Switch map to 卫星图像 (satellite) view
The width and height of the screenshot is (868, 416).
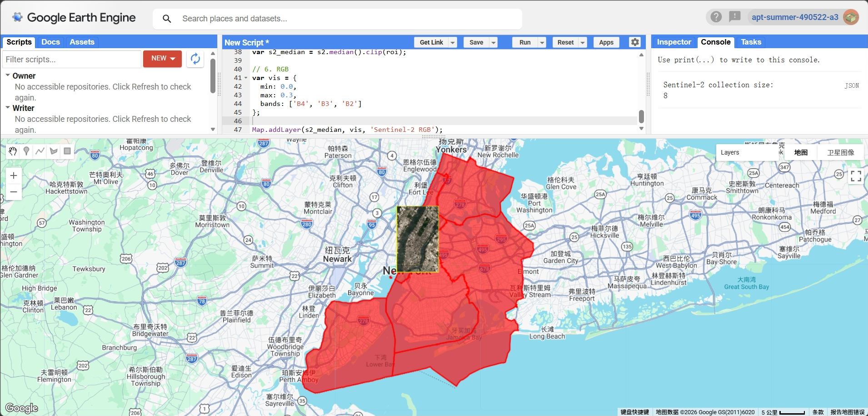(x=841, y=152)
